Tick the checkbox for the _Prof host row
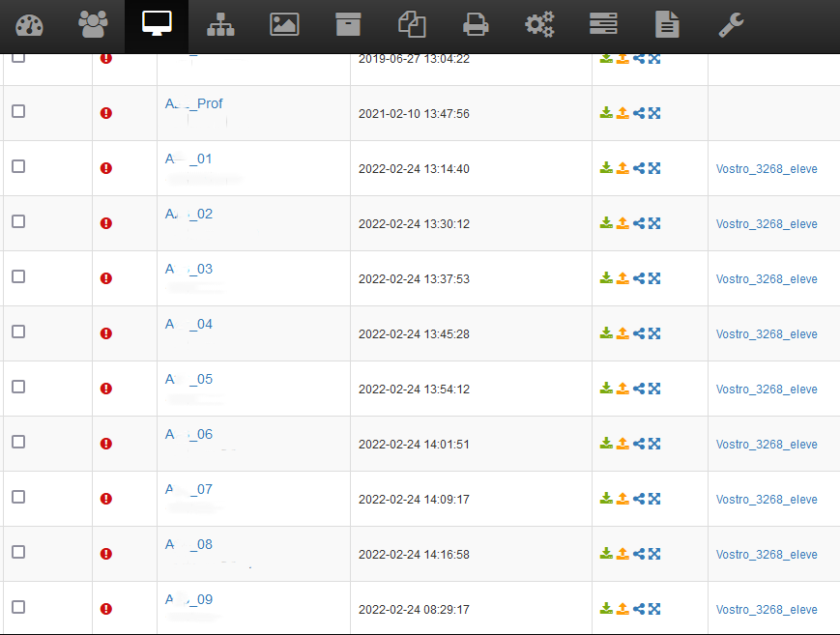 18,111
